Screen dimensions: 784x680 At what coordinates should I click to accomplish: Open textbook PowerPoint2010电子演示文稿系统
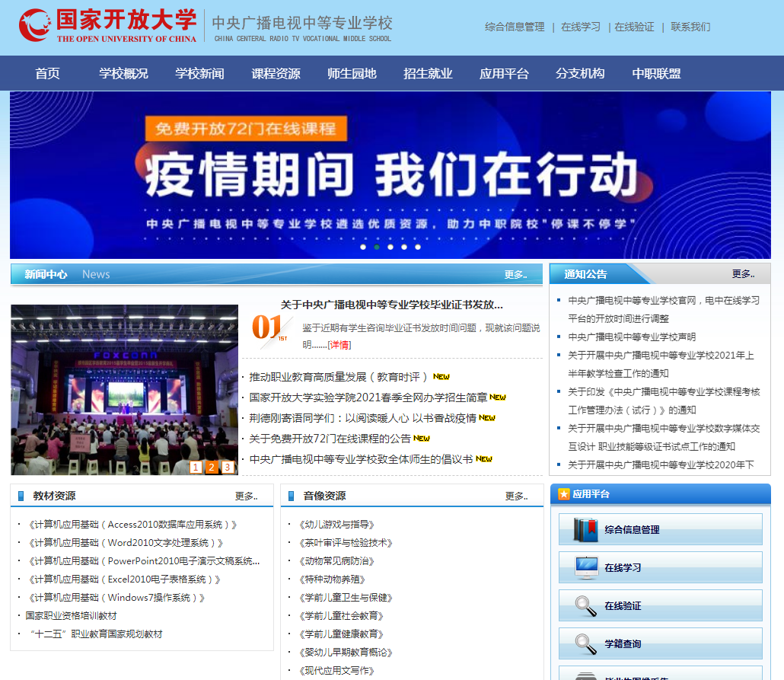[x=144, y=561]
